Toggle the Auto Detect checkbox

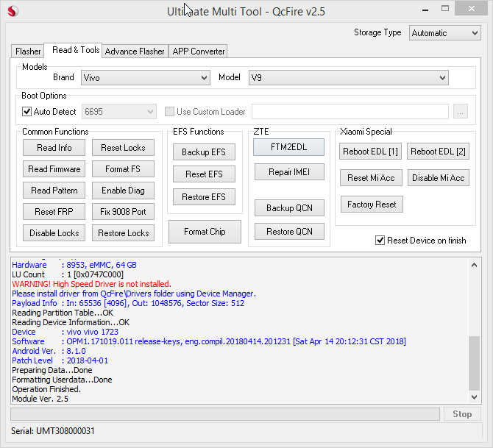click(x=28, y=112)
